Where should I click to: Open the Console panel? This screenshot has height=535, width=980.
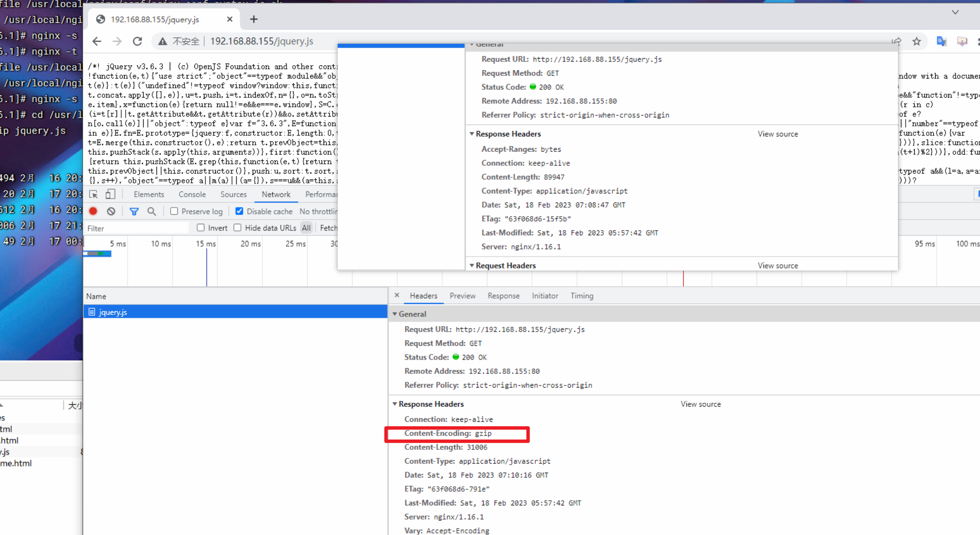192,194
